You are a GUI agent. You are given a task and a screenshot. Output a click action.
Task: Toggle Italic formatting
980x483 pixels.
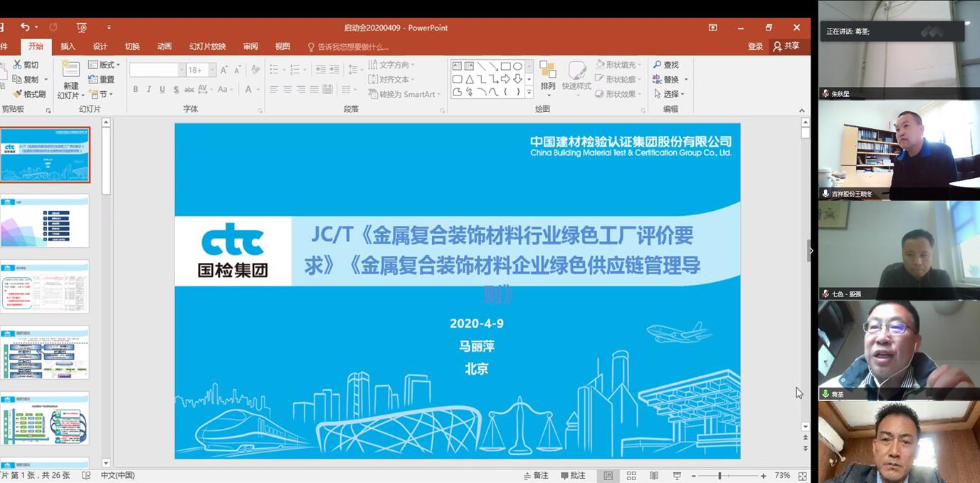(149, 90)
